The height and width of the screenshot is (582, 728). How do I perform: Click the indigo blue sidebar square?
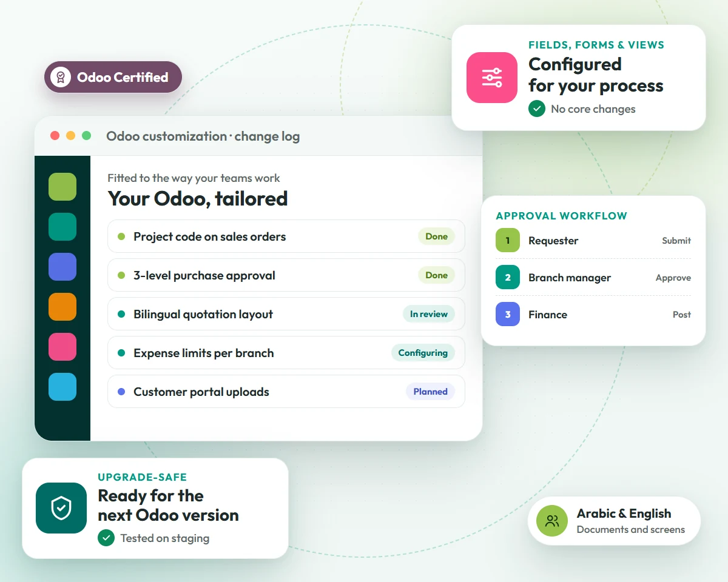(x=62, y=267)
